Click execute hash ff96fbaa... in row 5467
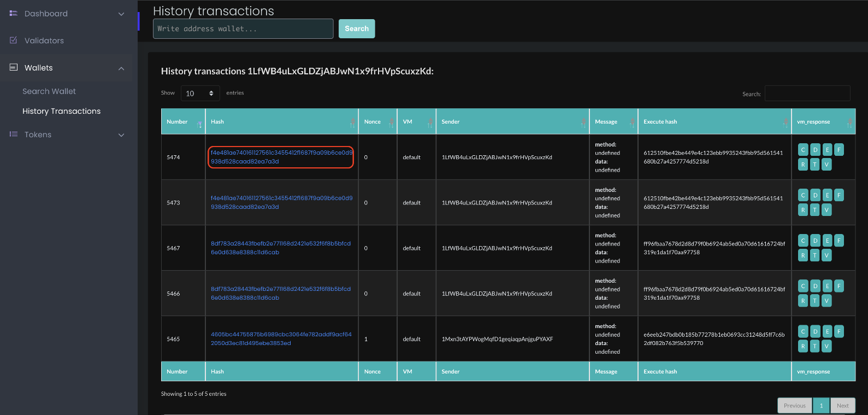 [x=714, y=248]
